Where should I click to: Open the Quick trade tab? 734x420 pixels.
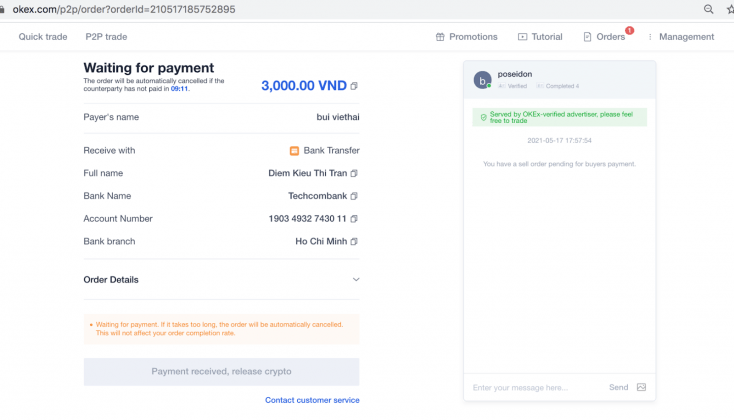click(x=43, y=37)
